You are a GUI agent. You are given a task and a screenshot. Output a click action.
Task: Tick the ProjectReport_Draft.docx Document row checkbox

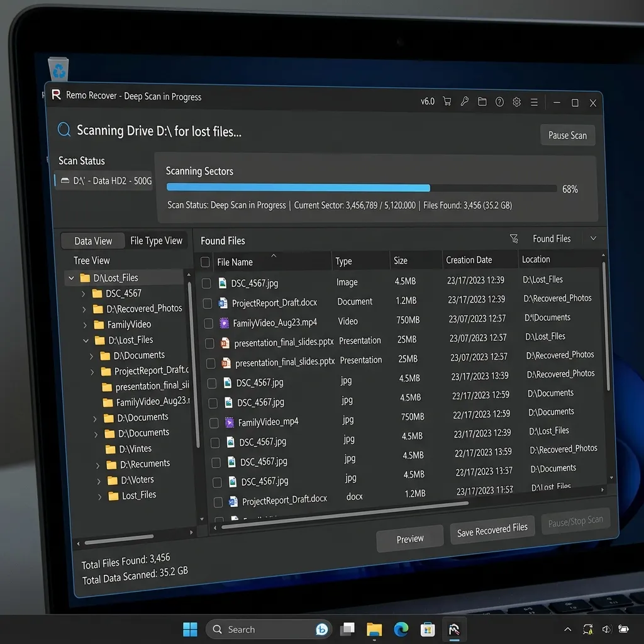click(x=208, y=304)
